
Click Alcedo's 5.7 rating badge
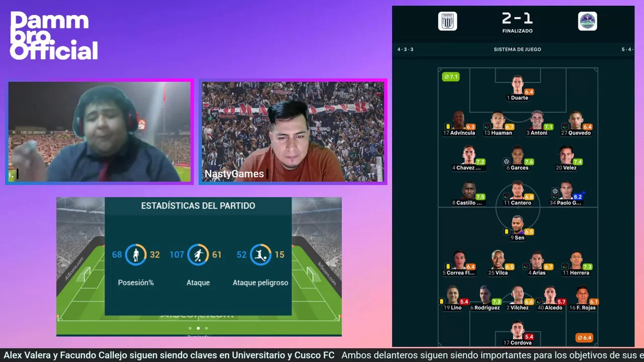(561, 302)
